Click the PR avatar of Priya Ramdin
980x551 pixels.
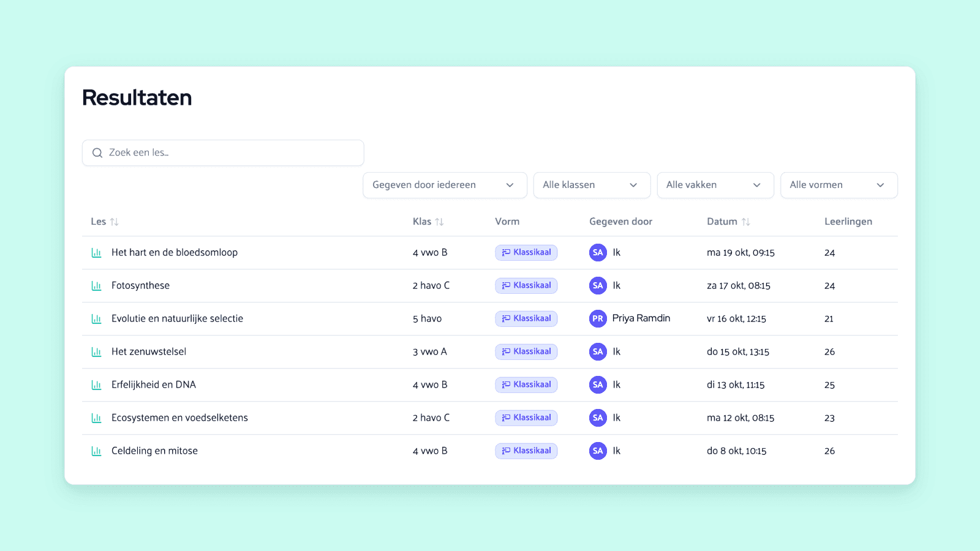598,318
